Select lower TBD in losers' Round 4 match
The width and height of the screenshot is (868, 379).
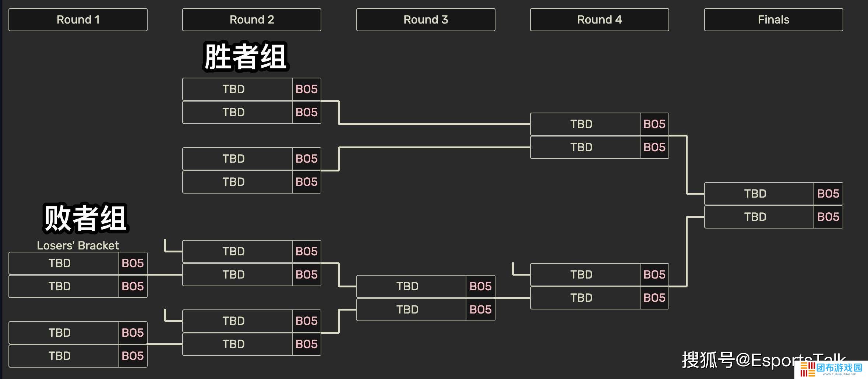point(581,298)
